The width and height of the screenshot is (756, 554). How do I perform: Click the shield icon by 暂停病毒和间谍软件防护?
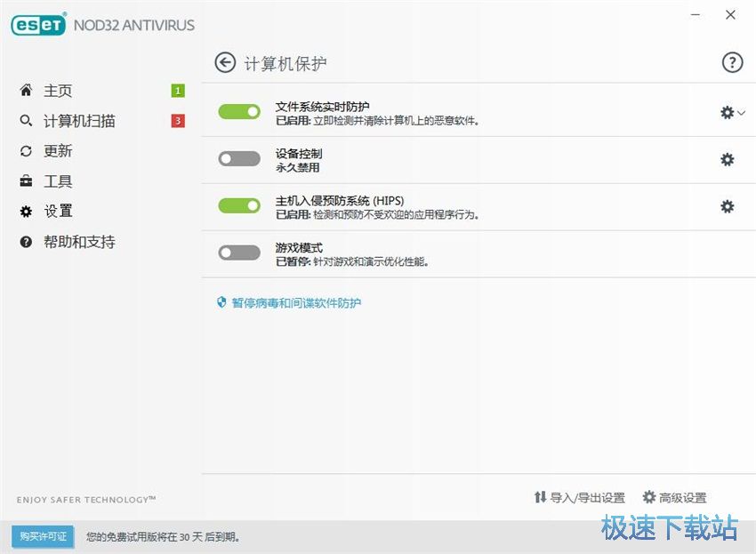[221, 302]
